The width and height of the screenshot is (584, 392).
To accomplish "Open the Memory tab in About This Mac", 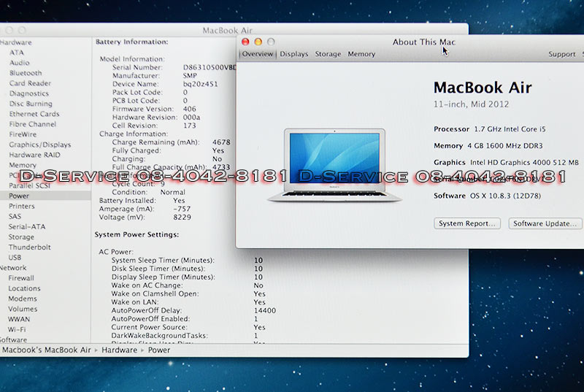I will coord(361,54).
